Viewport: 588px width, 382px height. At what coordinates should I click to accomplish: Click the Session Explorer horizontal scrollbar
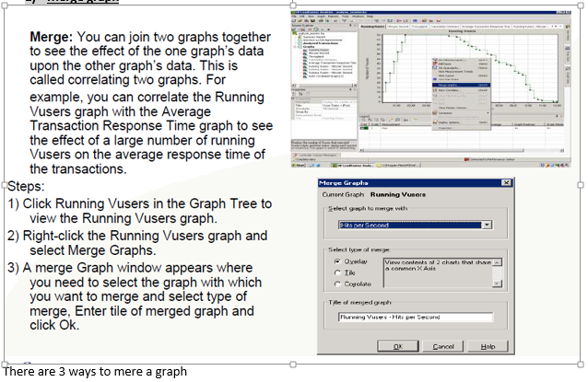pyautogui.click(x=323, y=86)
